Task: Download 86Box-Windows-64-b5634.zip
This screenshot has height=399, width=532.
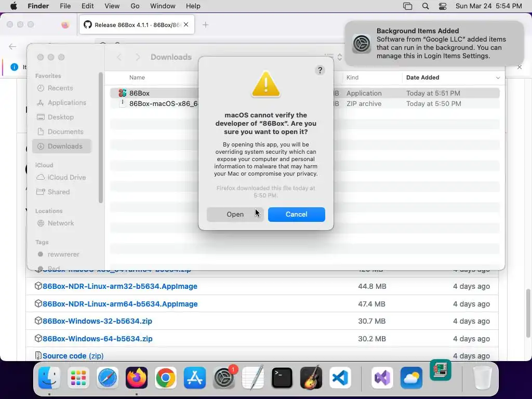Action: (x=97, y=339)
